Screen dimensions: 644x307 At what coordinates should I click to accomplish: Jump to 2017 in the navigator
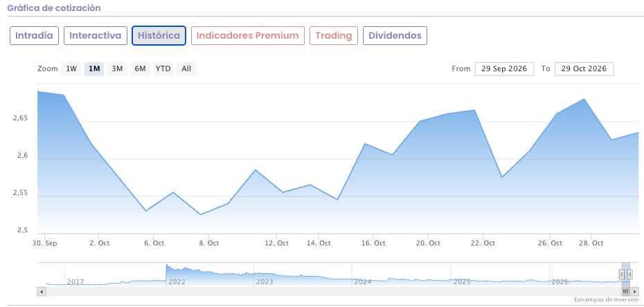click(75, 282)
